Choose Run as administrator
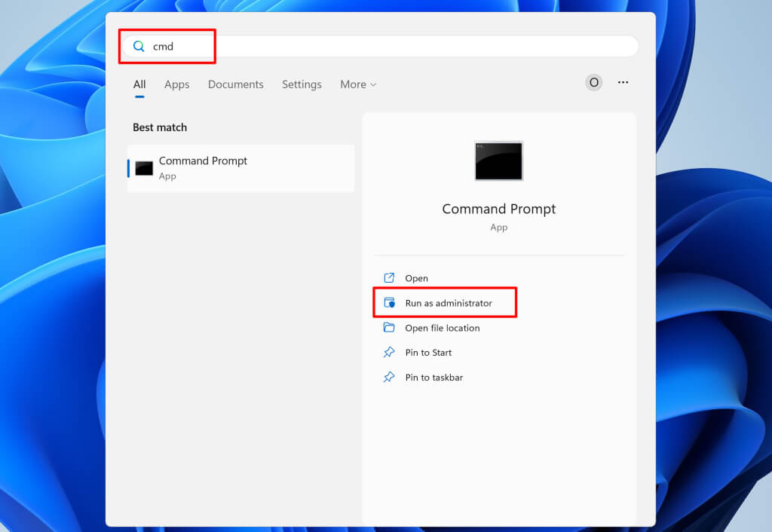 tap(448, 303)
